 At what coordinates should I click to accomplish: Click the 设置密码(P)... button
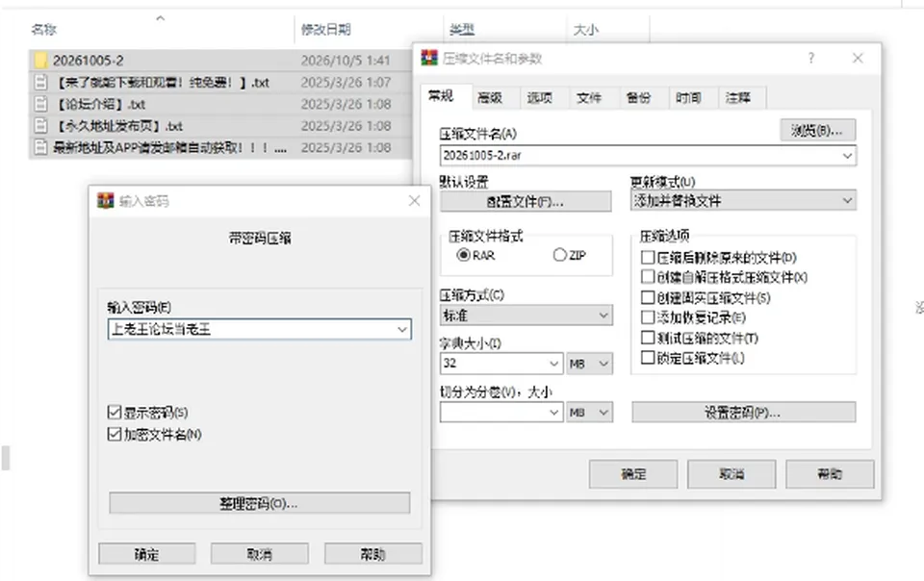pyautogui.click(x=744, y=412)
